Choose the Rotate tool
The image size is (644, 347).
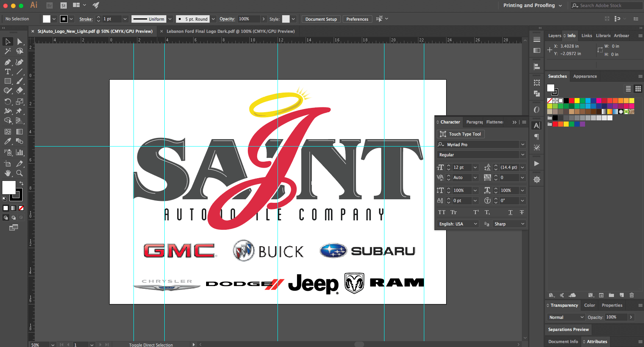(7, 102)
